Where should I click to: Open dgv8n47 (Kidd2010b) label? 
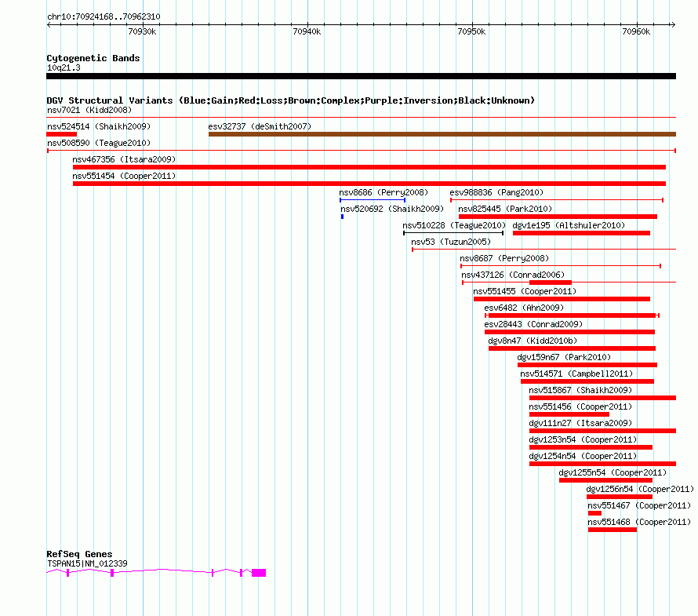pyautogui.click(x=533, y=341)
